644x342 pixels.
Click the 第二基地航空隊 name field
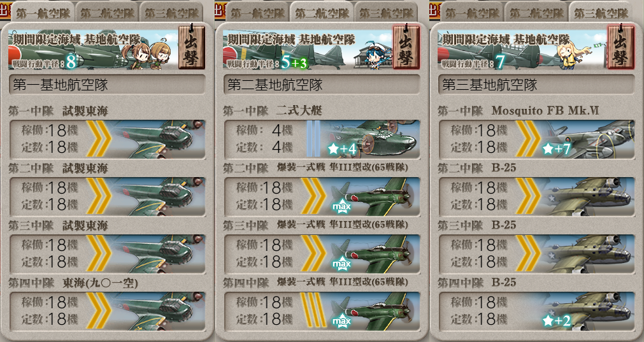[x=322, y=85]
